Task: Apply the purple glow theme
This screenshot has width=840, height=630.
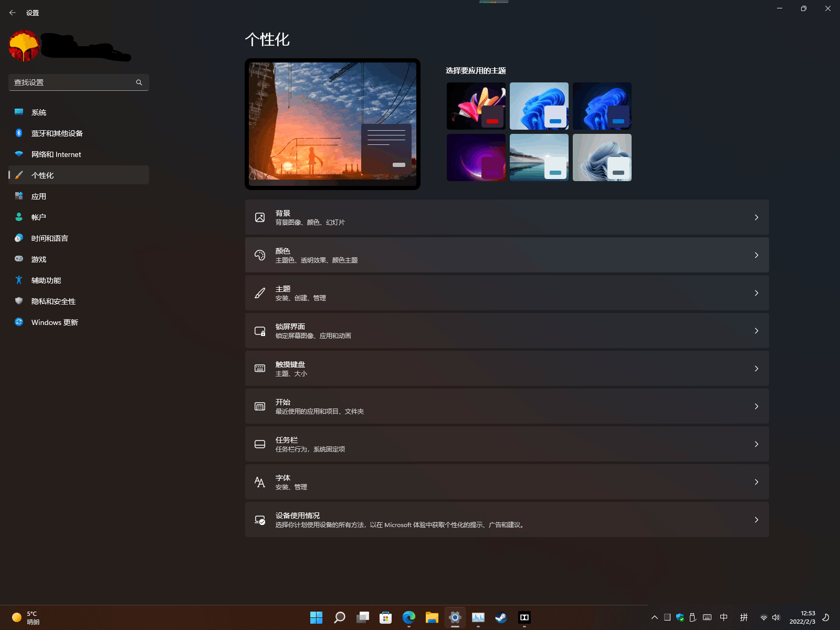Action: coord(476,157)
